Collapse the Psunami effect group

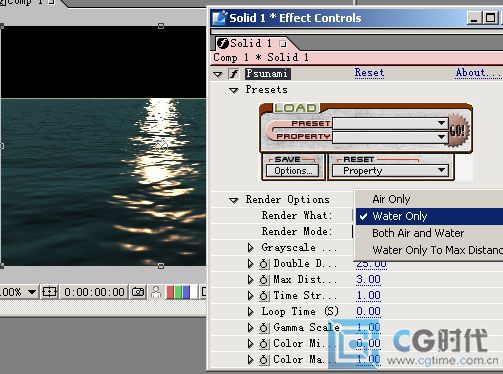pyautogui.click(x=218, y=74)
